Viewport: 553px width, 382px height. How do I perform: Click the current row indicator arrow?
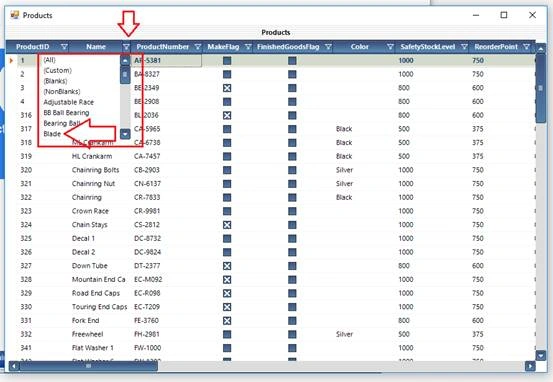11,61
